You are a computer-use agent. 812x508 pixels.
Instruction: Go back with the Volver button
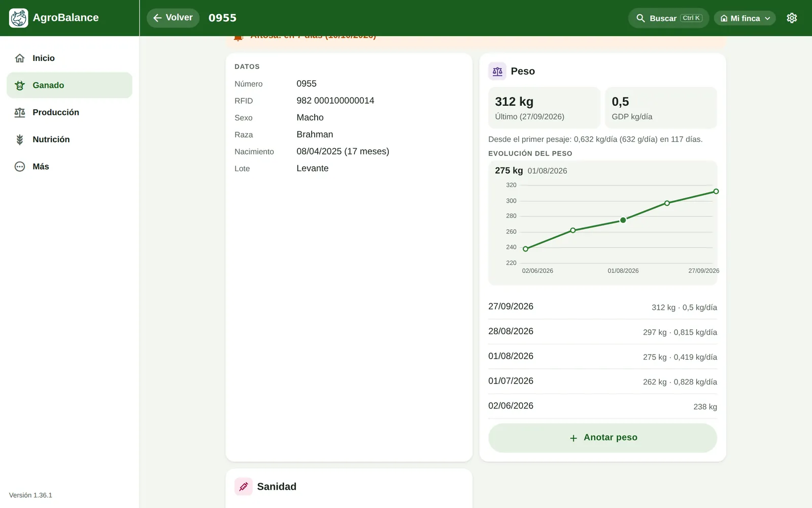click(173, 18)
